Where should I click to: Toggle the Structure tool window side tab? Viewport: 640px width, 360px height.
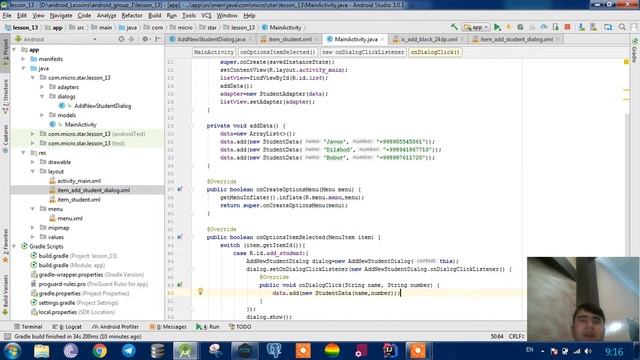pos(5,96)
